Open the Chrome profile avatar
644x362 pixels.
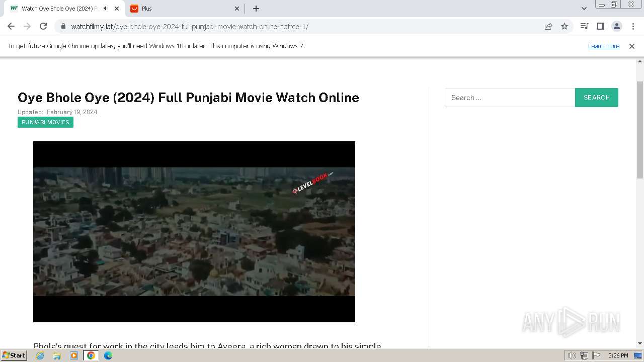click(x=616, y=26)
